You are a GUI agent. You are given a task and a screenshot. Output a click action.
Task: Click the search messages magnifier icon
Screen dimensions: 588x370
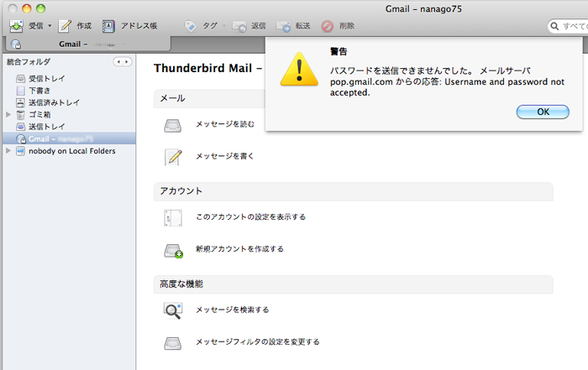coord(173,310)
